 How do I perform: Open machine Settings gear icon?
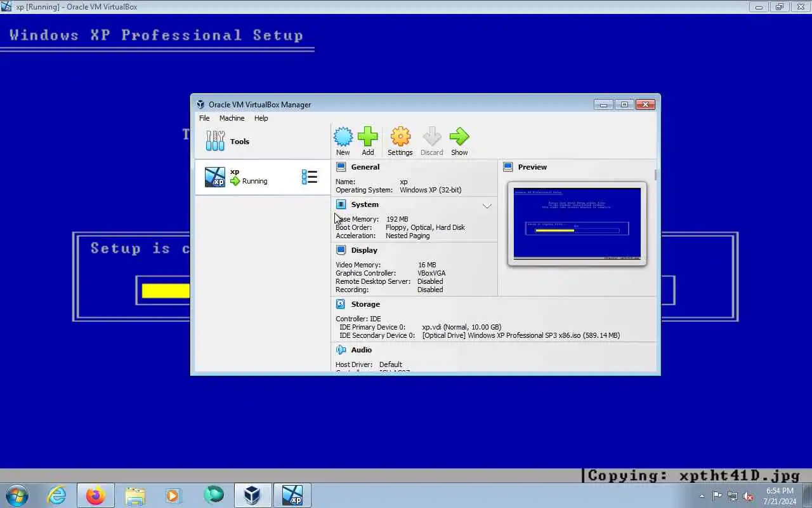click(x=400, y=137)
